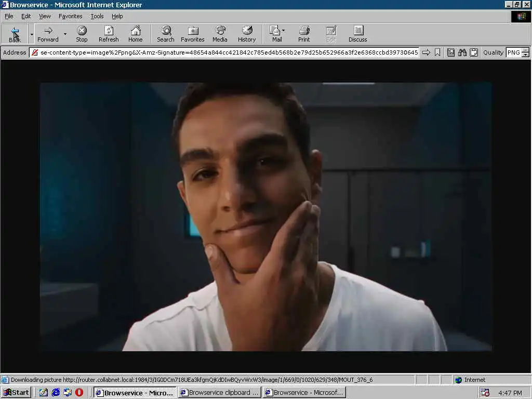Expand the Mail dropdown arrow
532x399 pixels.
tap(283, 31)
